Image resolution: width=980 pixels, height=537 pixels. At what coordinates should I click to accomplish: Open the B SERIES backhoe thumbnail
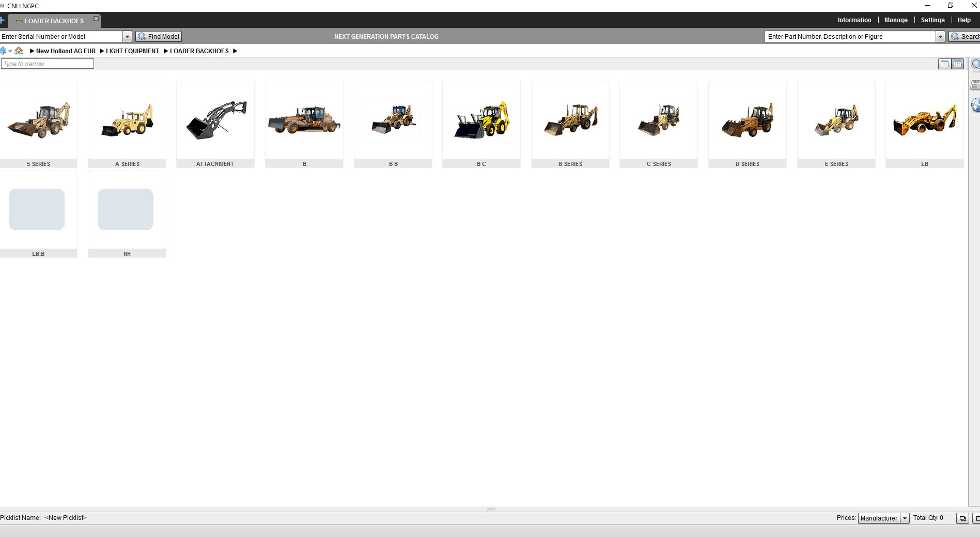point(570,121)
